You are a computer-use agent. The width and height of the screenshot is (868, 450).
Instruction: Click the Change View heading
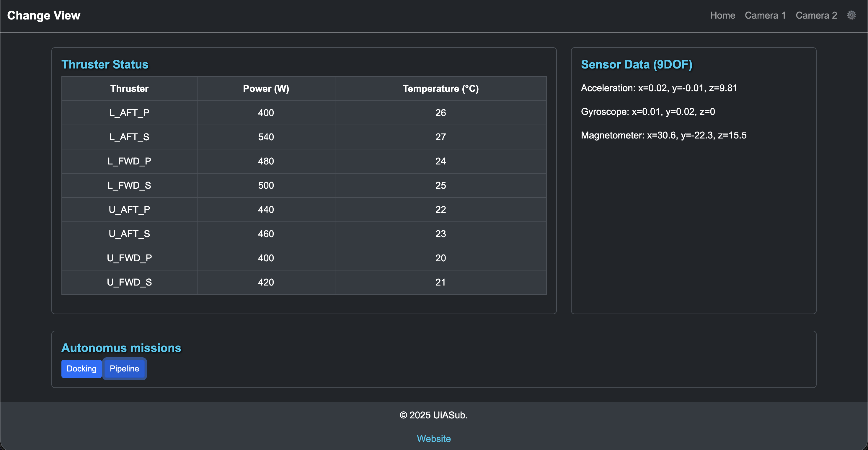tap(43, 15)
